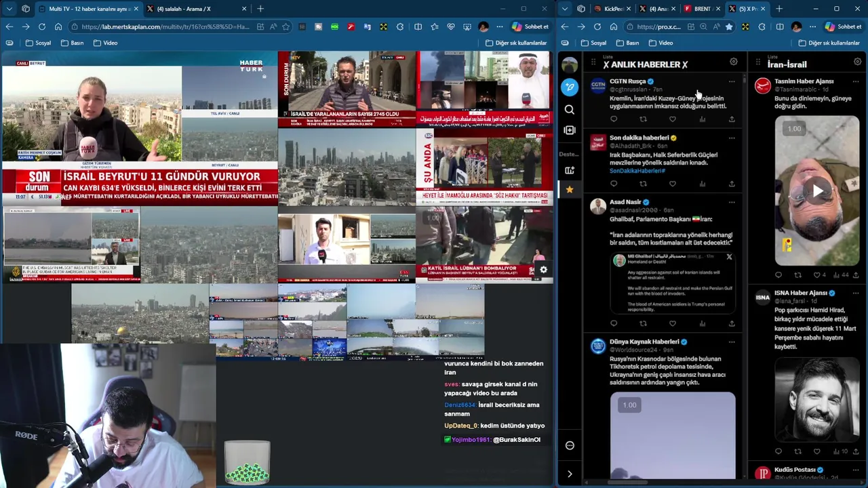The image size is (868, 488).
Task: Compose a new post in X Pro
Action: coord(570,87)
